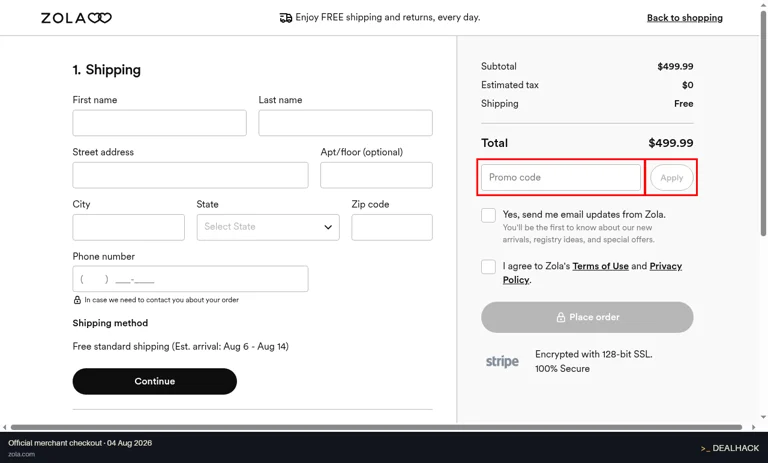Click the Free standard shipping arrival text
768x463 pixels.
coord(181,346)
